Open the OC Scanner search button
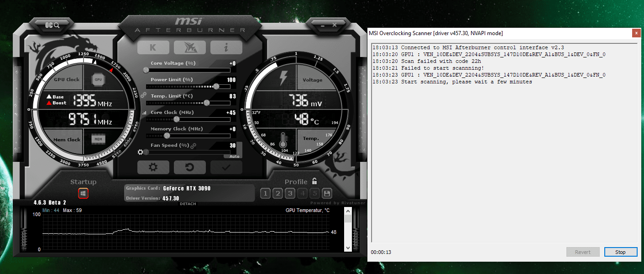Image resolution: width=644 pixels, height=274 pixels. [52, 25]
